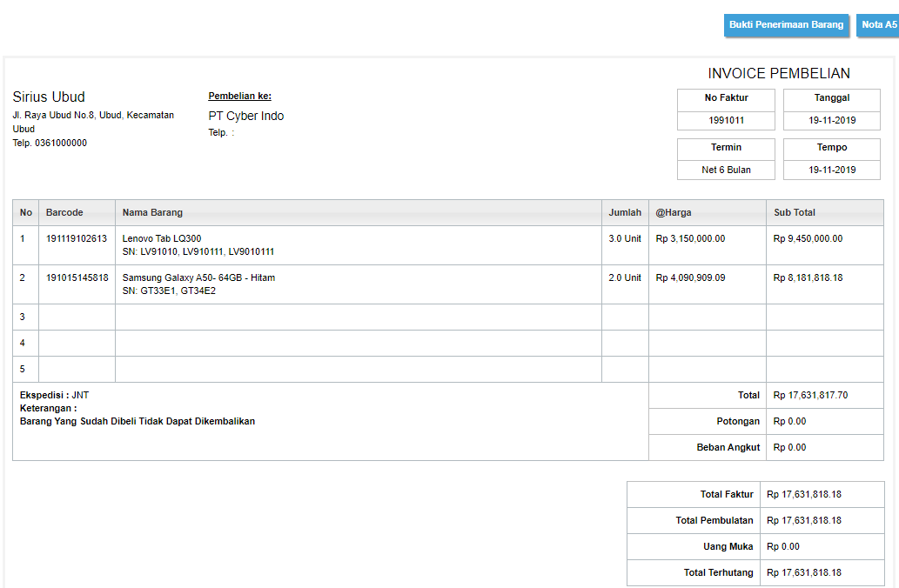899x588 pixels.
Task: Click the Total label in item table
Action: pyautogui.click(x=748, y=395)
